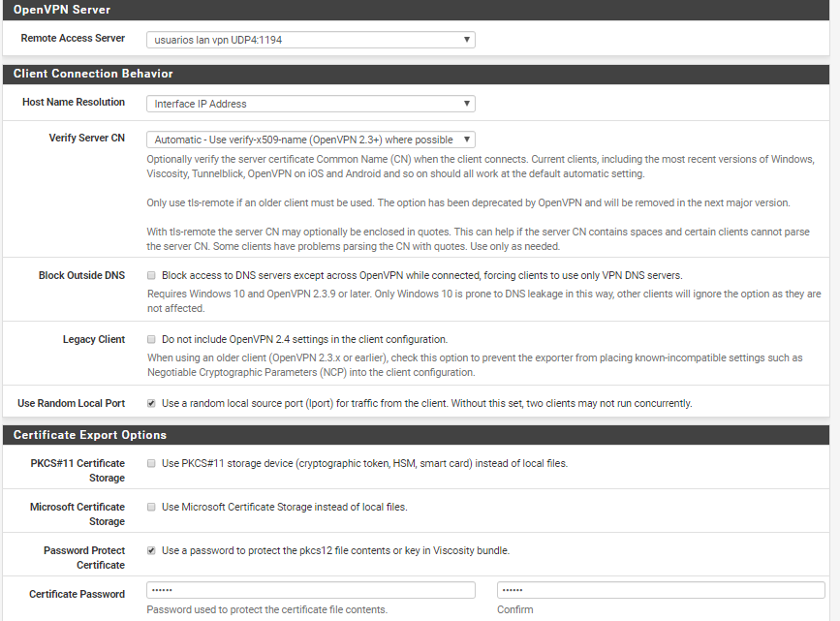The width and height of the screenshot is (840, 621).
Task: Click the help text 'When using an older client (OpenVPN 2.3.x'
Action: (475, 365)
